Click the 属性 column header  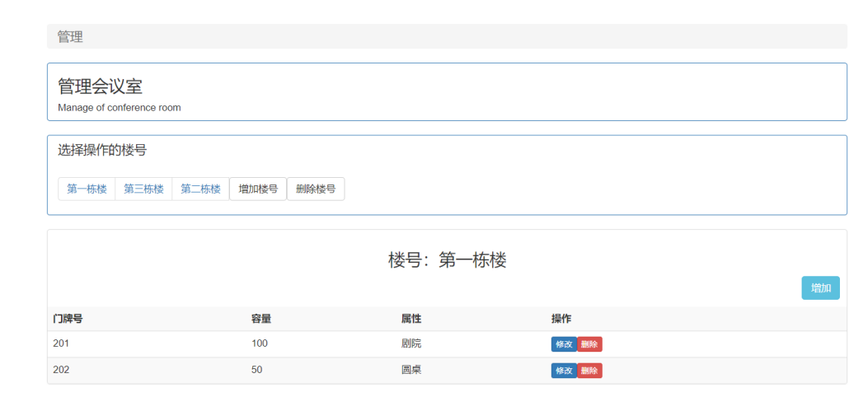[x=411, y=319]
